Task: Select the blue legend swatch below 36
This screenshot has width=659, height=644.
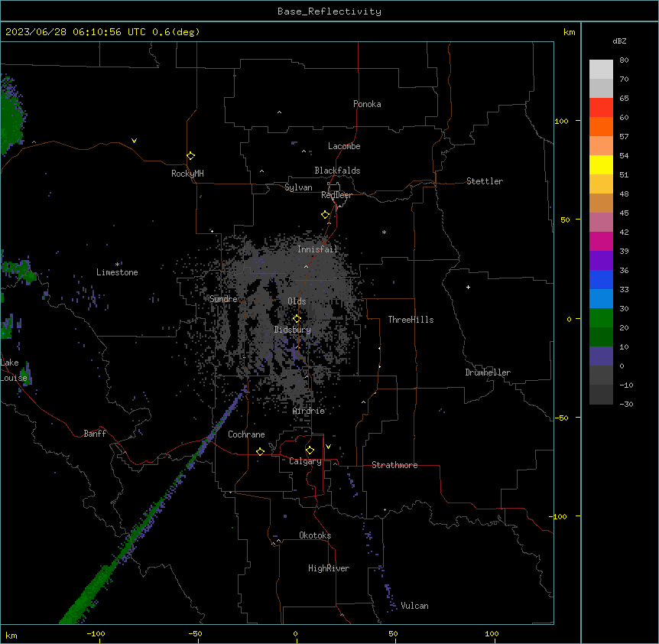Action: pyautogui.click(x=601, y=279)
